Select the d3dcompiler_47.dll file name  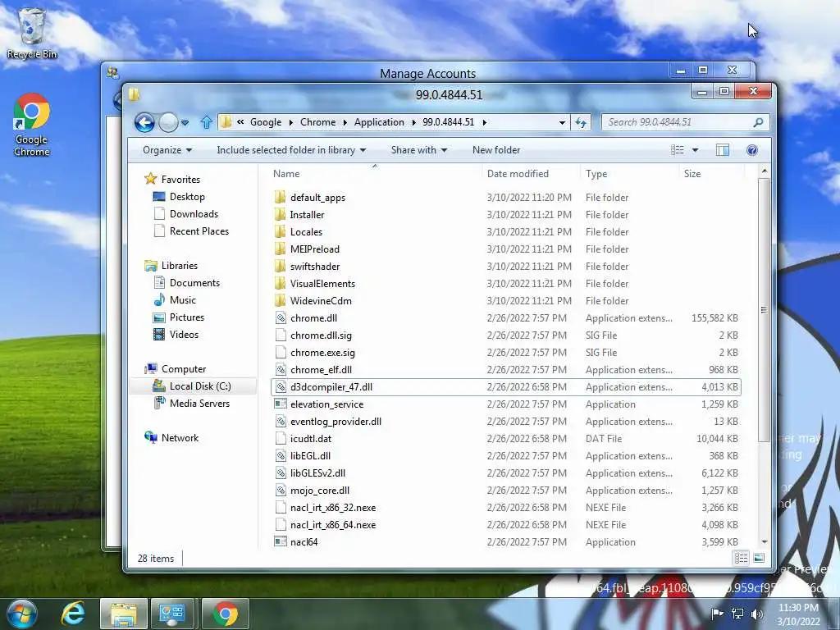[331, 387]
